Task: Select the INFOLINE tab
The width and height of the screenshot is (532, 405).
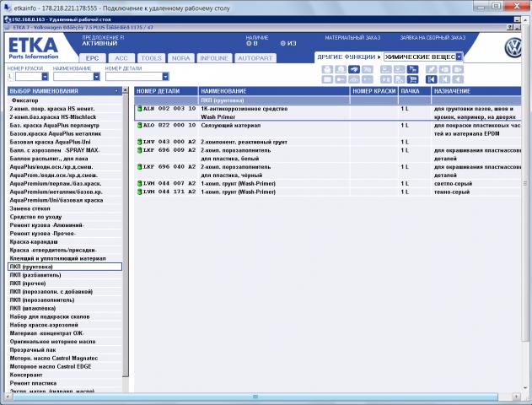Action: coord(214,58)
